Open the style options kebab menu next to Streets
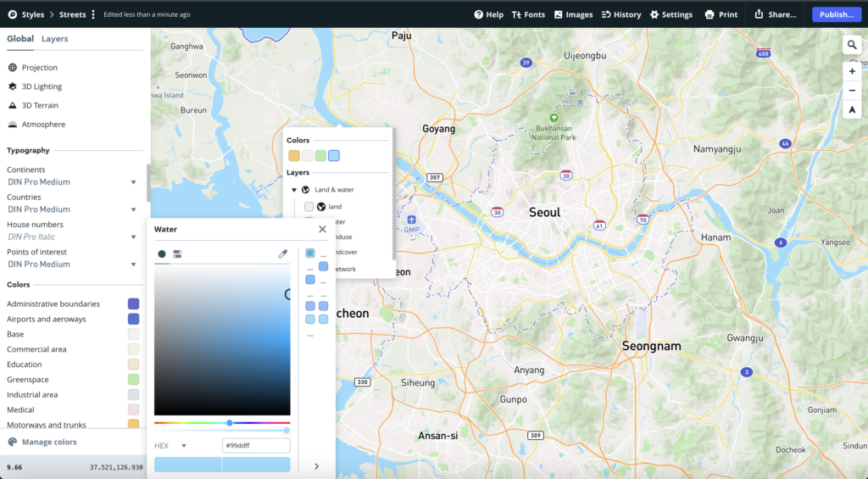Viewport: 868px width, 479px height. pyautogui.click(x=93, y=14)
